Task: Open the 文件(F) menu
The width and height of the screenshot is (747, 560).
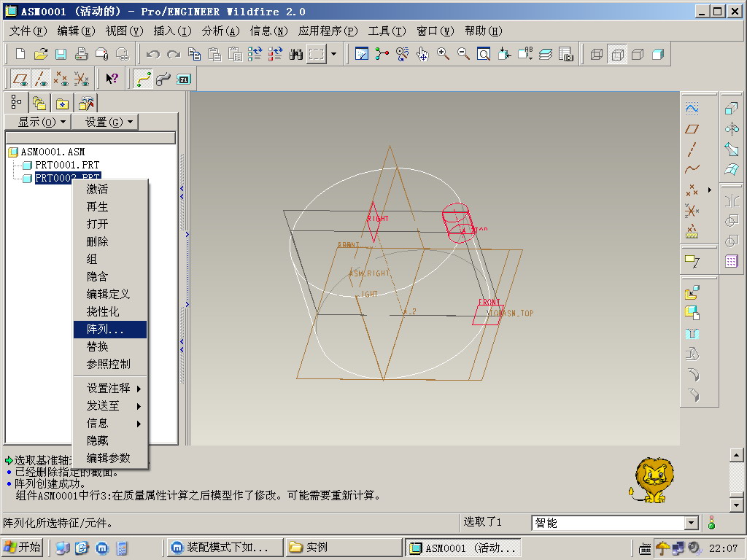Action: point(28,31)
